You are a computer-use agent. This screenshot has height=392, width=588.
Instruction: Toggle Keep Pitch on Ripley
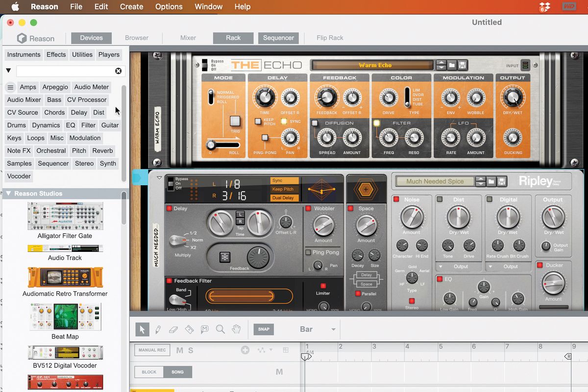284,190
